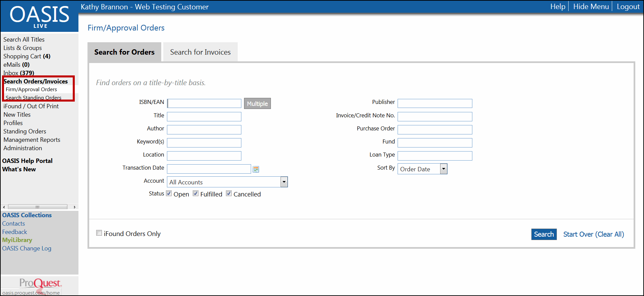The height and width of the screenshot is (296, 644).
Task: Switch to Search for Invoices tab
Action: (x=200, y=52)
